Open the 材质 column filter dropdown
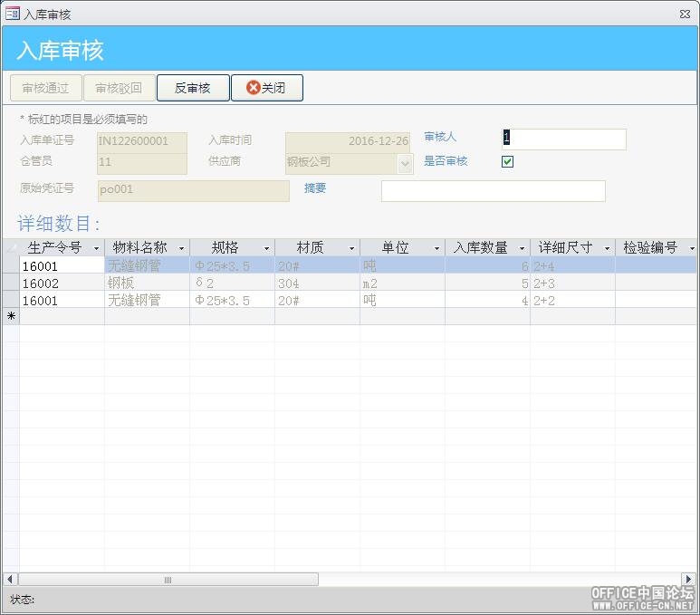The image size is (700, 615). tap(351, 248)
